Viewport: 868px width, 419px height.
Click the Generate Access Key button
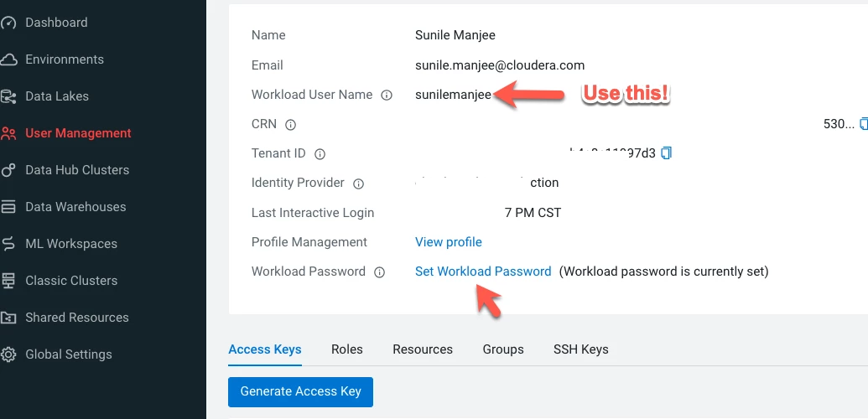point(300,392)
